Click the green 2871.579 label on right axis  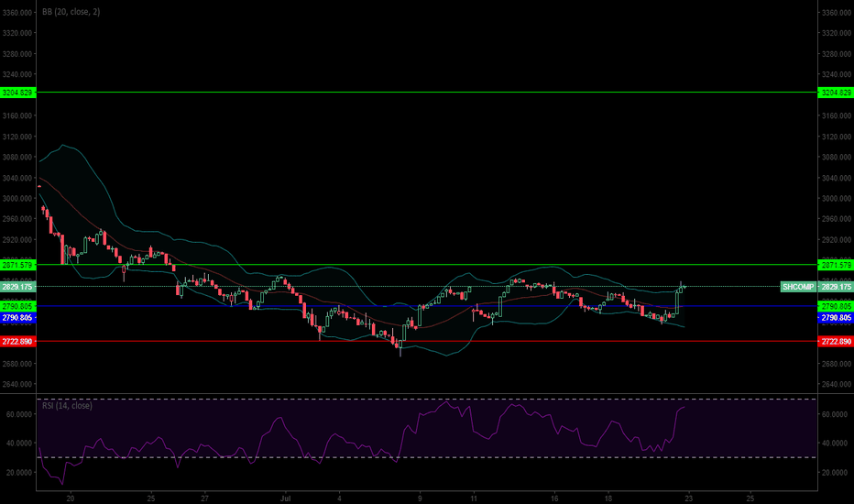[836, 265]
